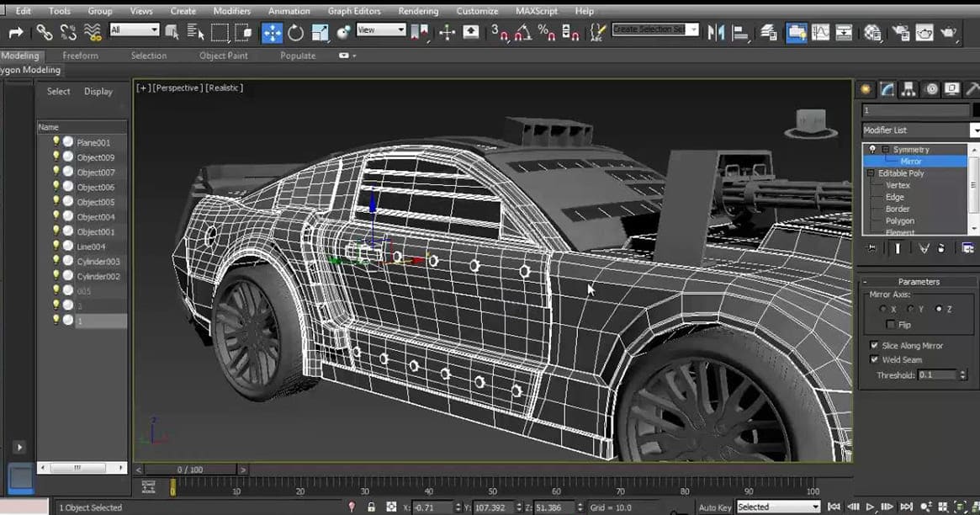The height and width of the screenshot is (515, 980).
Task: Switch to the Freeform ribbon tab
Action: [x=80, y=56]
